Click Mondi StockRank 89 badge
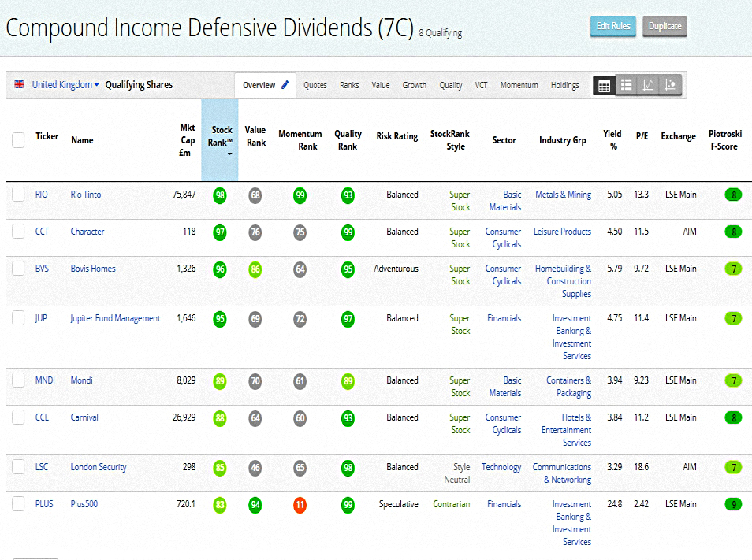Image resolution: width=752 pixels, height=560 pixels. click(220, 381)
